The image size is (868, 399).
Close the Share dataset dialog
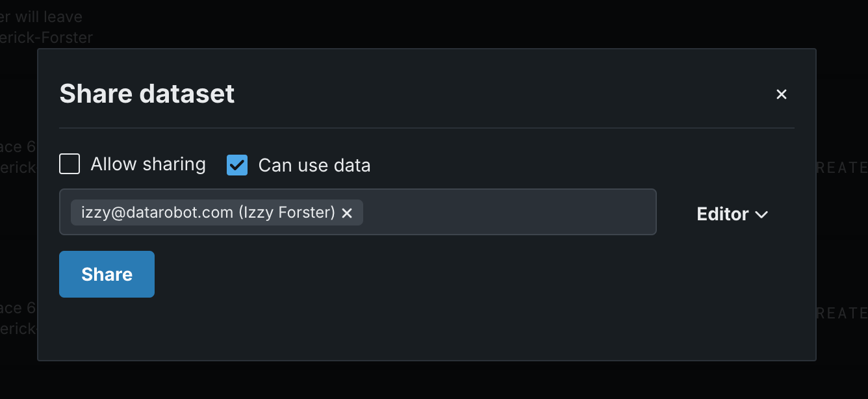(x=781, y=94)
